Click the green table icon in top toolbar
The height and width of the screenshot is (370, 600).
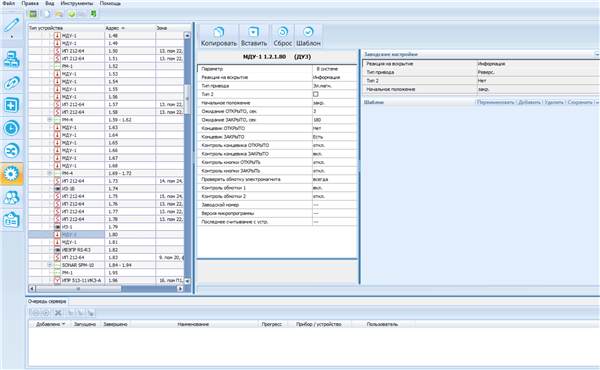tap(33, 14)
